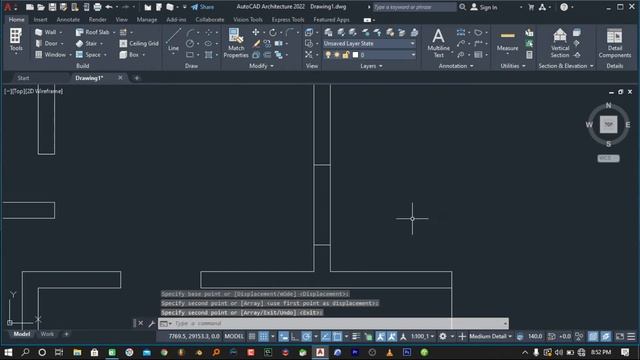
Task: Click the Share button
Action: coord(202,7)
